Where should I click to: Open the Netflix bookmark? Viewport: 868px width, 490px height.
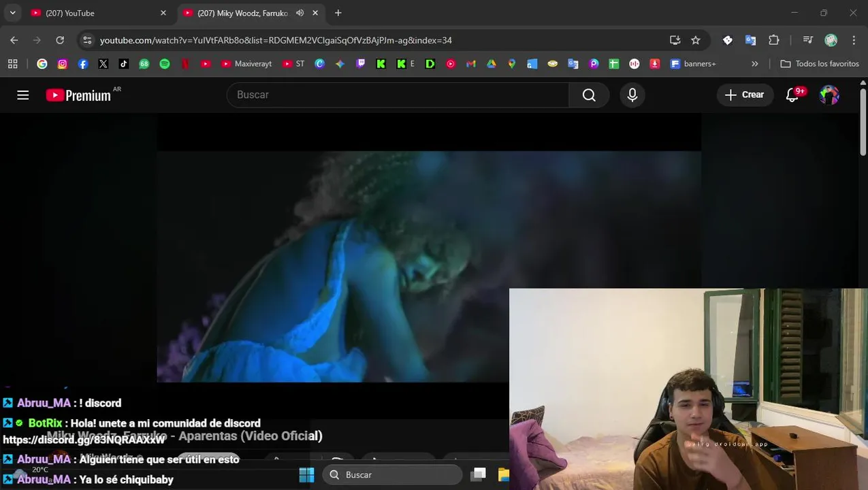pyautogui.click(x=185, y=64)
